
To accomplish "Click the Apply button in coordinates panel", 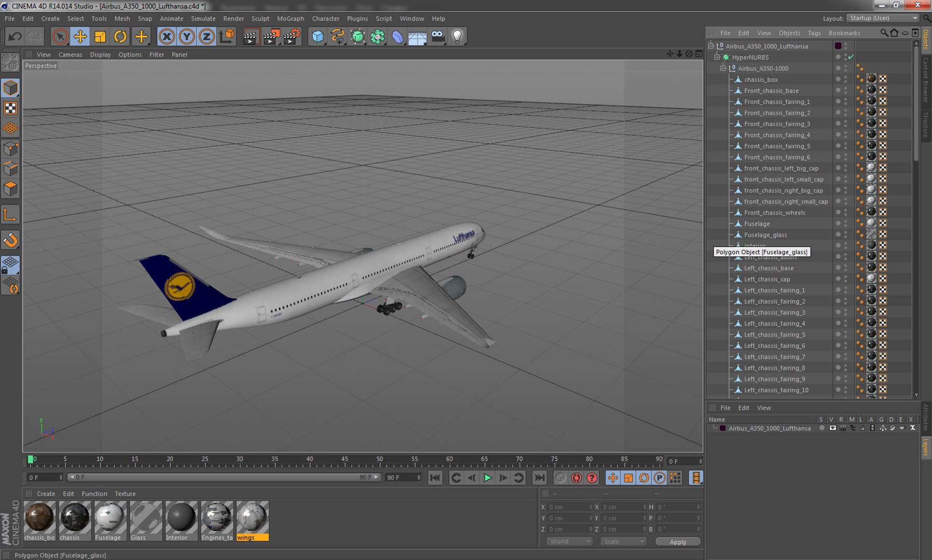I will click(678, 541).
